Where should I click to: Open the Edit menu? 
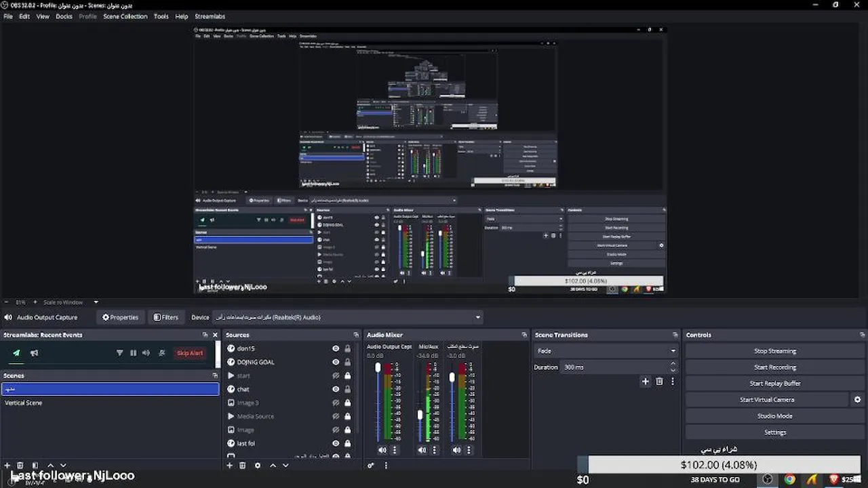pos(24,16)
